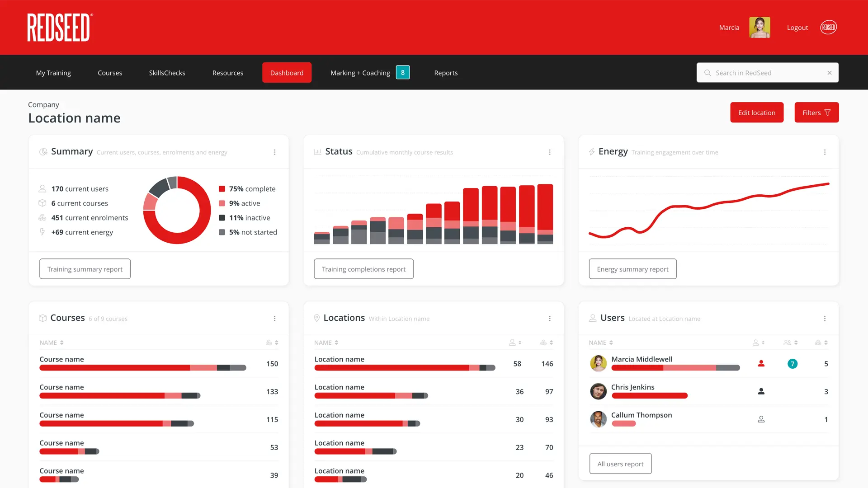Switch to the Reports tab
Screen dimensions: 868x488
click(x=446, y=72)
